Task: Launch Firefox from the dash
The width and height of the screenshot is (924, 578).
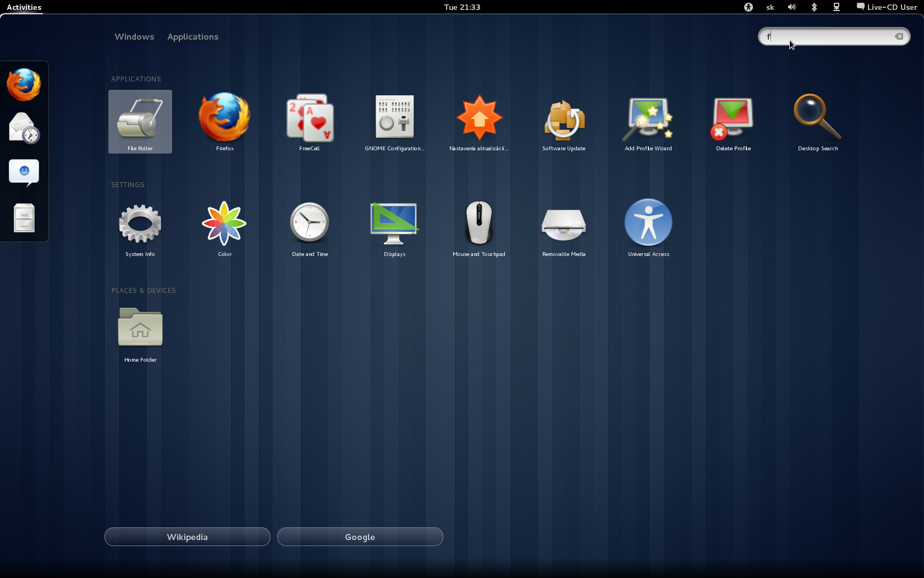Action: pos(24,84)
